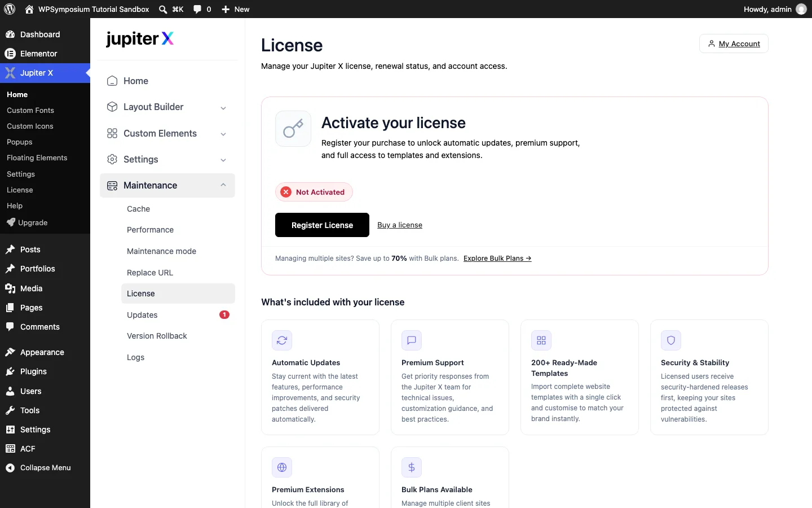This screenshot has height=508, width=812.
Task: Click the Jupiter X sidebar icon
Action: [10, 73]
